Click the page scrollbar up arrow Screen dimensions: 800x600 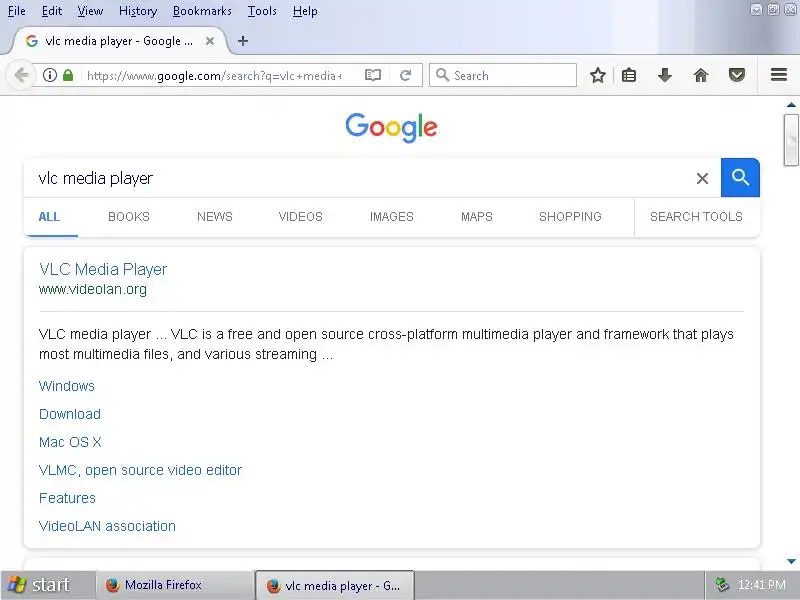point(791,105)
